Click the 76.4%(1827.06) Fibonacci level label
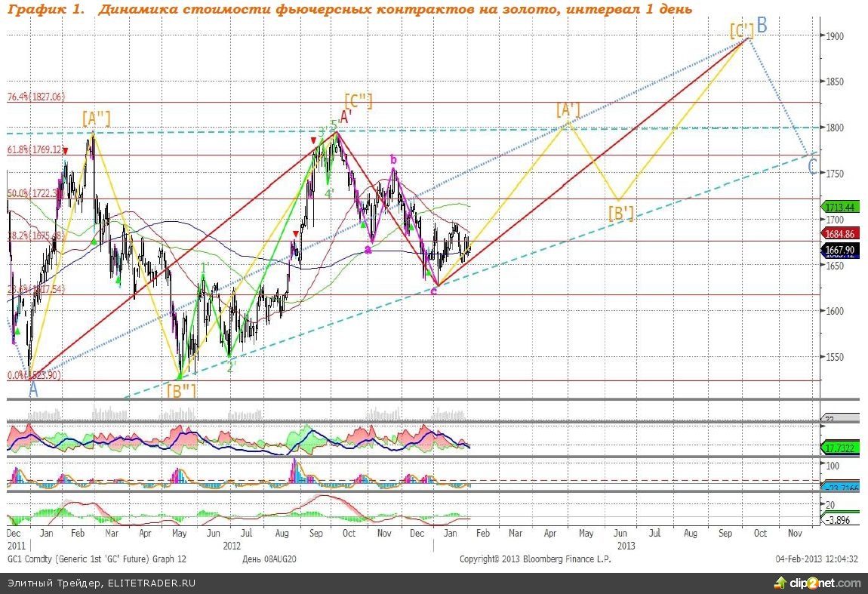 (36, 97)
